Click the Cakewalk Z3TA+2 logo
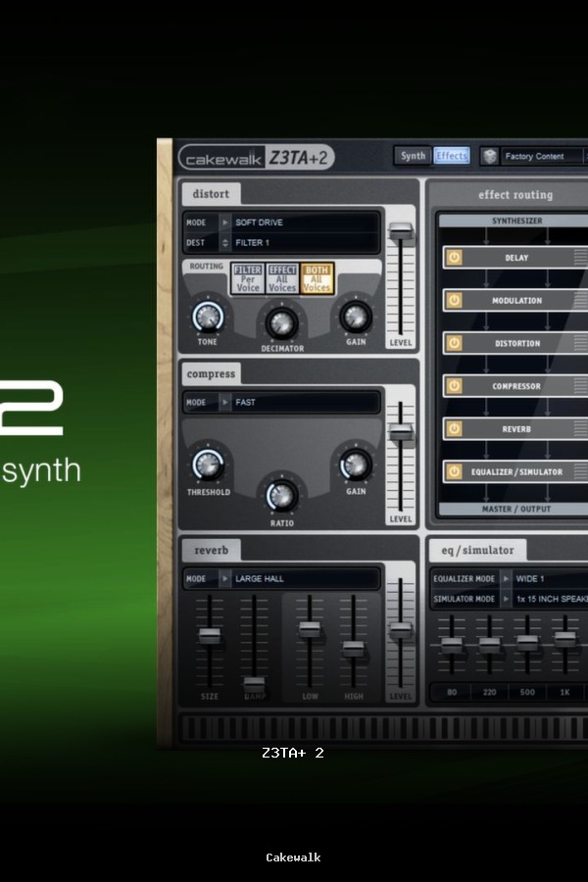The width and height of the screenshot is (588, 882). tap(257, 157)
